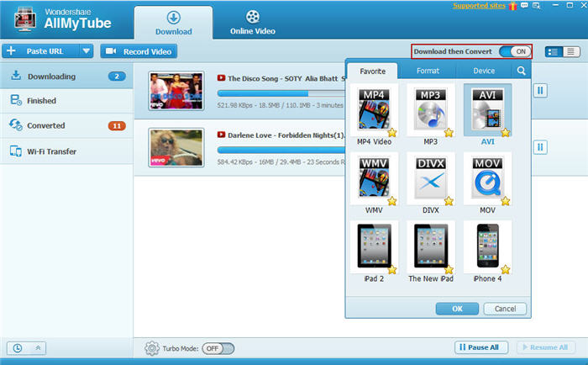Image resolution: width=588 pixels, height=365 pixels.
Task: Toggle favorite star on MOV format
Action: coord(506,201)
